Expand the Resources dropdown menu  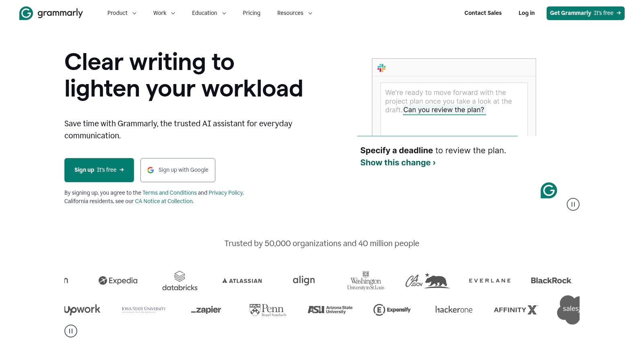coord(295,13)
